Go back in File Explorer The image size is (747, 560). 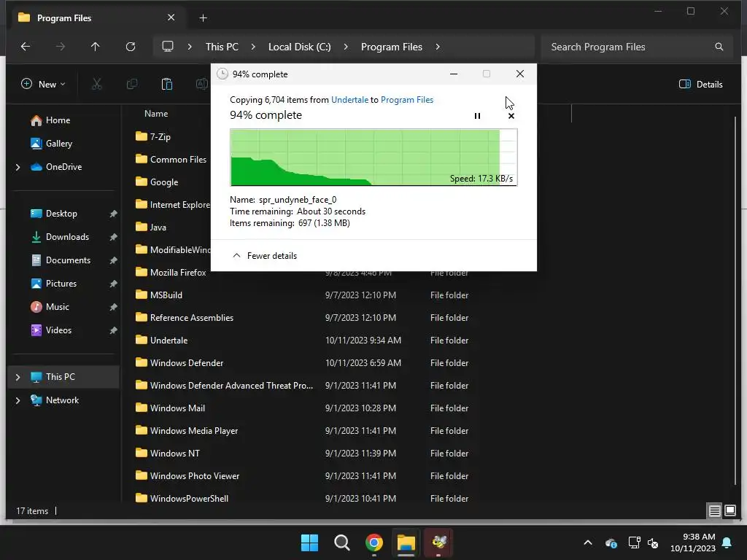26,47
